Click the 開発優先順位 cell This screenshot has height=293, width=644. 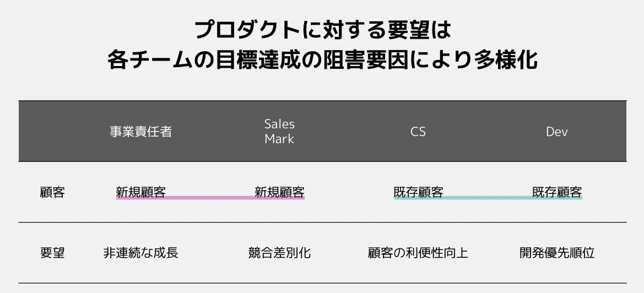pos(557,252)
